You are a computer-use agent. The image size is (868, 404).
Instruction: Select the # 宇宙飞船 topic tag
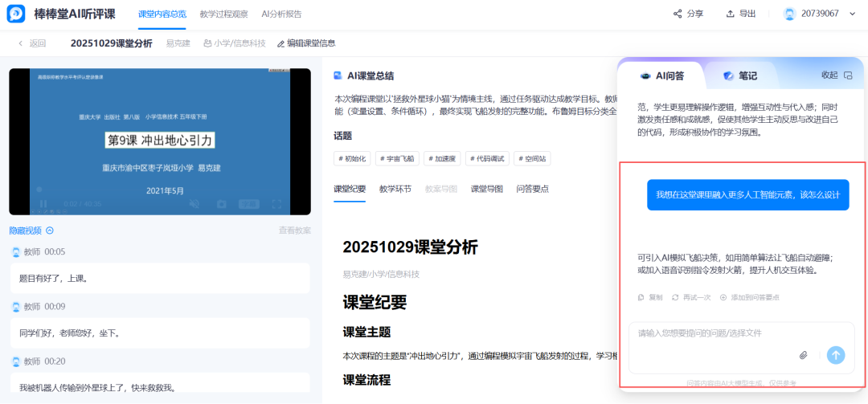397,158
